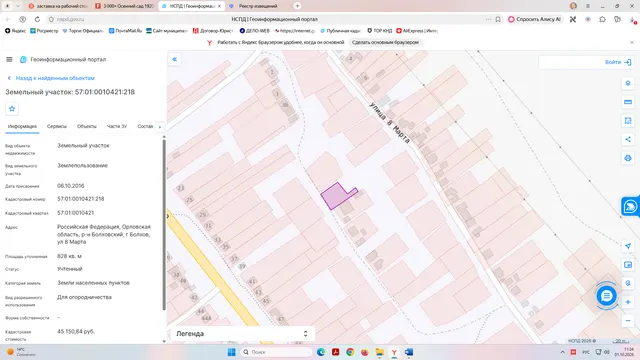Viewport: 640px width, 360px height.
Task: Click the Войти login button
Action: tap(618, 62)
